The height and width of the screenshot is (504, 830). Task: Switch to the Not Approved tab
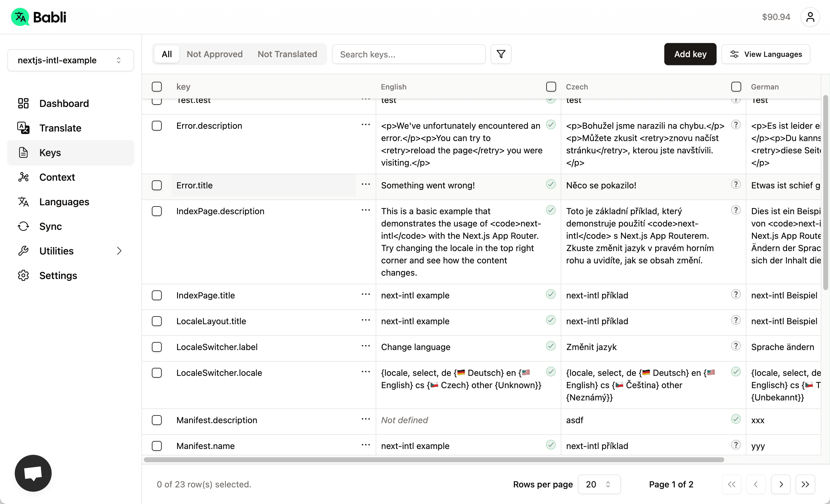[215, 54]
